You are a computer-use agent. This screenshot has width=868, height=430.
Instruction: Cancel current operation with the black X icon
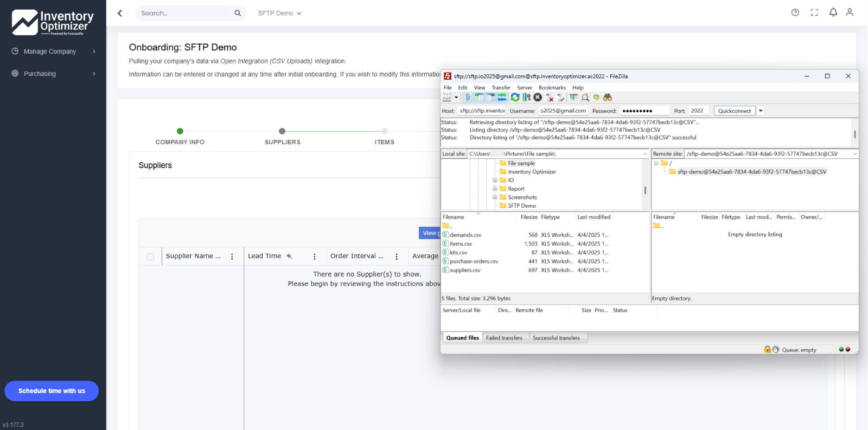coord(538,98)
